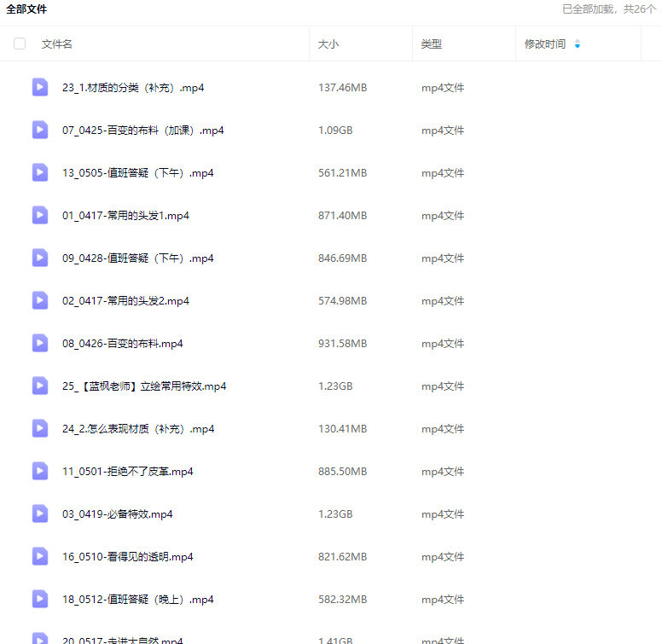
Task: Click video icon for 25_【蓝枫老师】立绘常用特效.mp4
Action: [40, 386]
